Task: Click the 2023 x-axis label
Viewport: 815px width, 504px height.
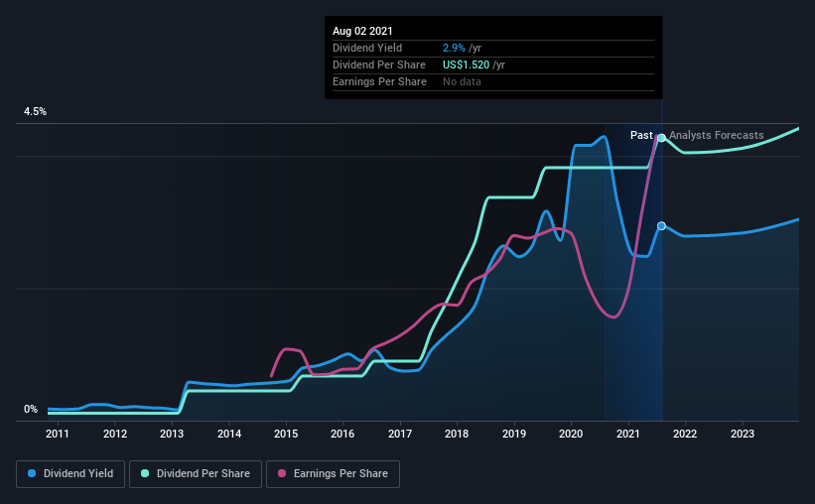Action: point(743,434)
